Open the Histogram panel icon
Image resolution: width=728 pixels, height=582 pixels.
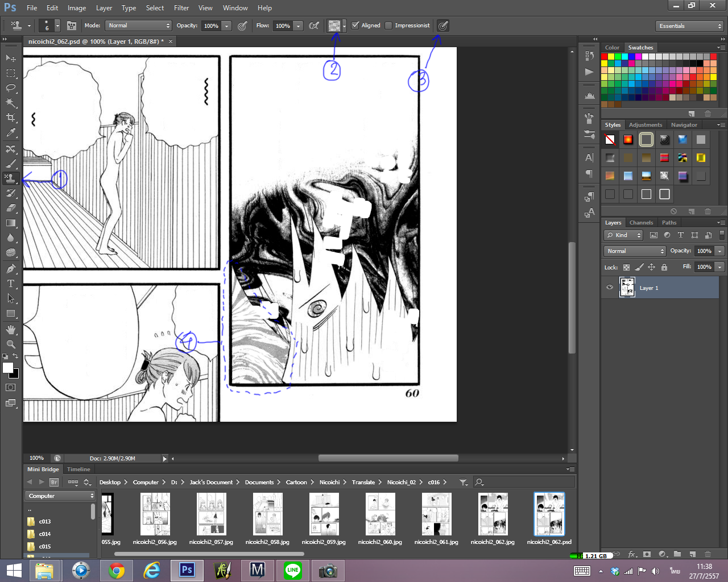tap(589, 95)
